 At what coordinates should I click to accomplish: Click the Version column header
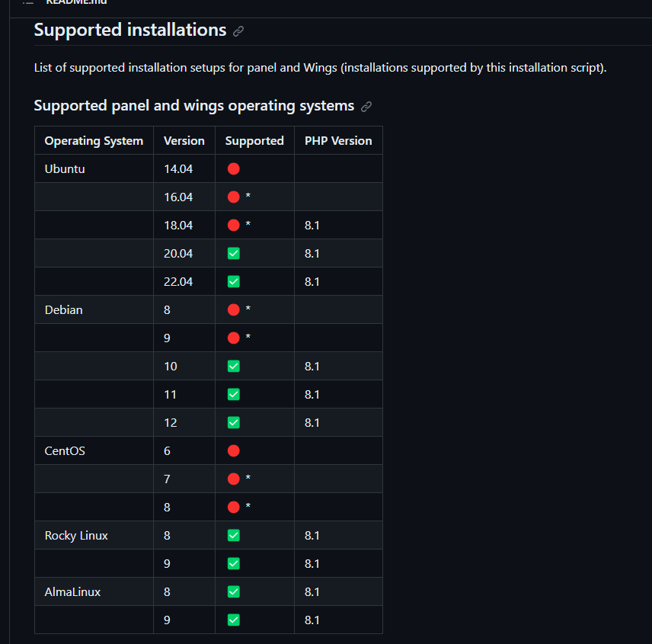[184, 140]
